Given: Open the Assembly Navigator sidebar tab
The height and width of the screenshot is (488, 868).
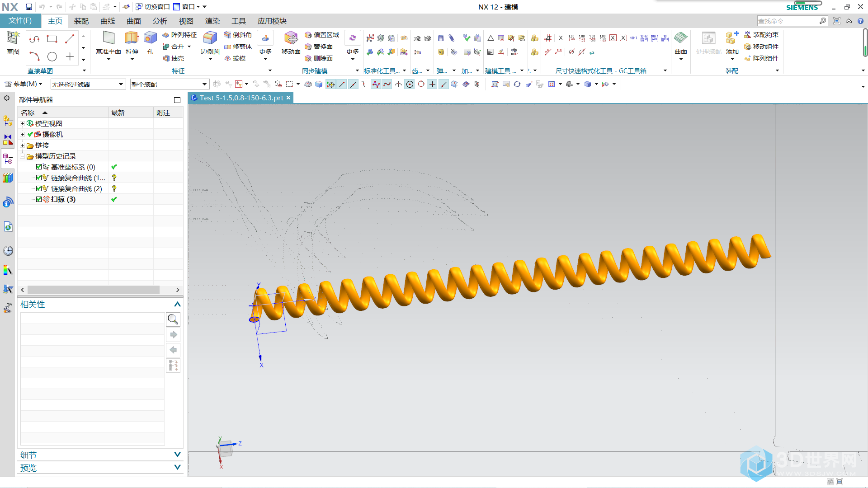Looking at the screenshot, I should click(x=8, y=121).
